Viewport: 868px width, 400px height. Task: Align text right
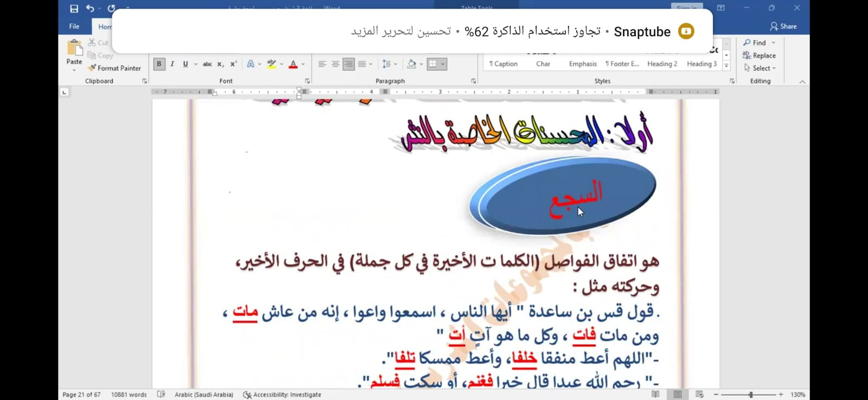tap(348, 64)
